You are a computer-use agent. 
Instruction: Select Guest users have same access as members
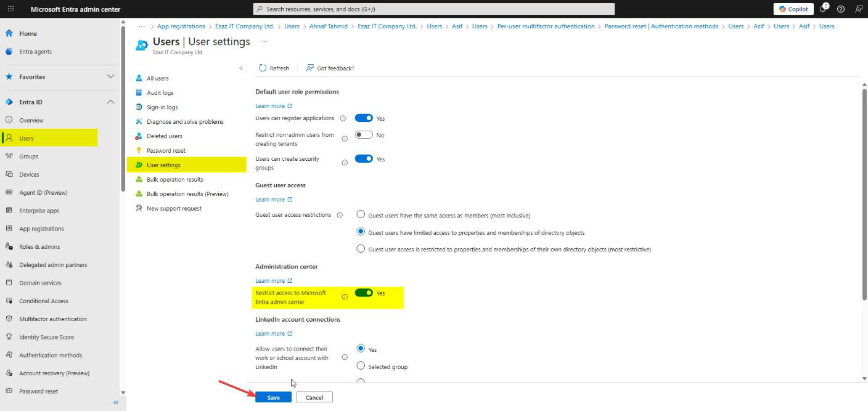pos(361,214)
